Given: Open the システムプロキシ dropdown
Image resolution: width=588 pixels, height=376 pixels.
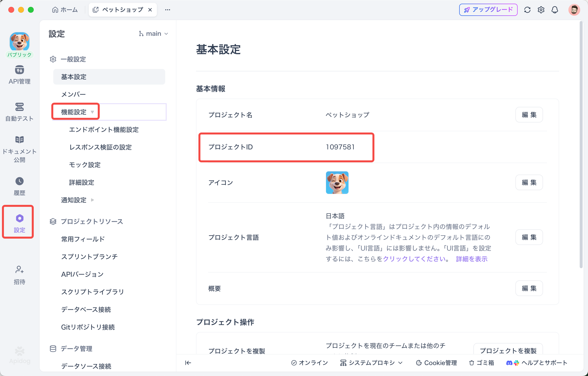Looking at the screenshot, I should coord(371,363).
